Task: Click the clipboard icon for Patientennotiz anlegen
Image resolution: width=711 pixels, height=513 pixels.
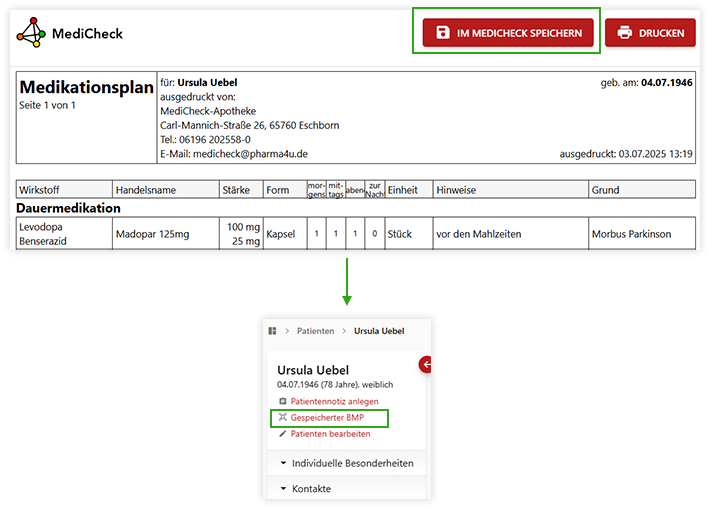Action: [282, 401]
